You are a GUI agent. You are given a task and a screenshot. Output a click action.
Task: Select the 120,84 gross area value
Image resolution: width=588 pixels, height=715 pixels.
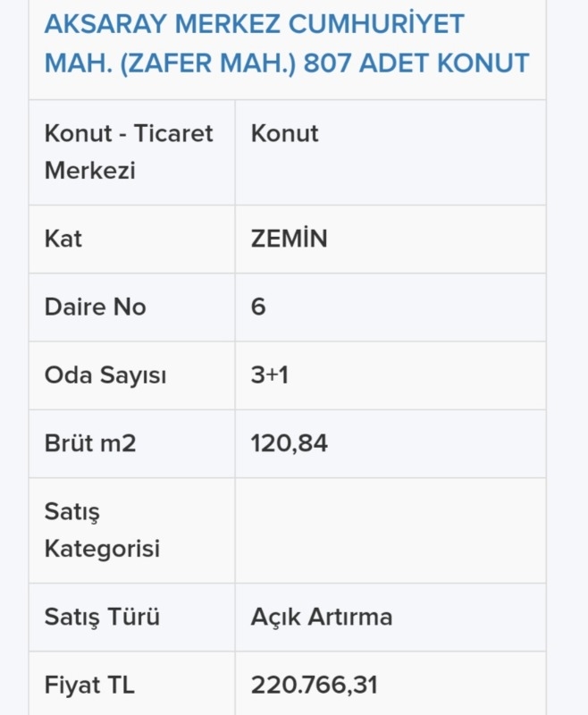(x=289, y=443)
